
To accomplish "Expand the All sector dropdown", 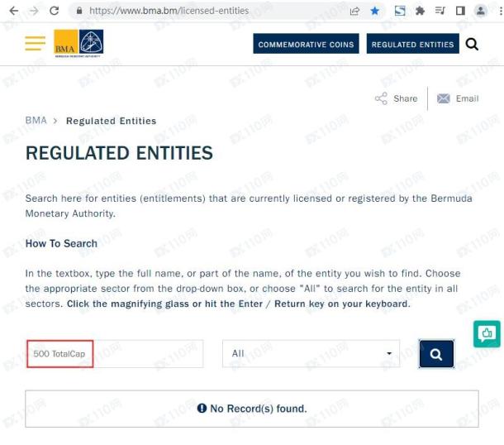I will pos(311,354).
